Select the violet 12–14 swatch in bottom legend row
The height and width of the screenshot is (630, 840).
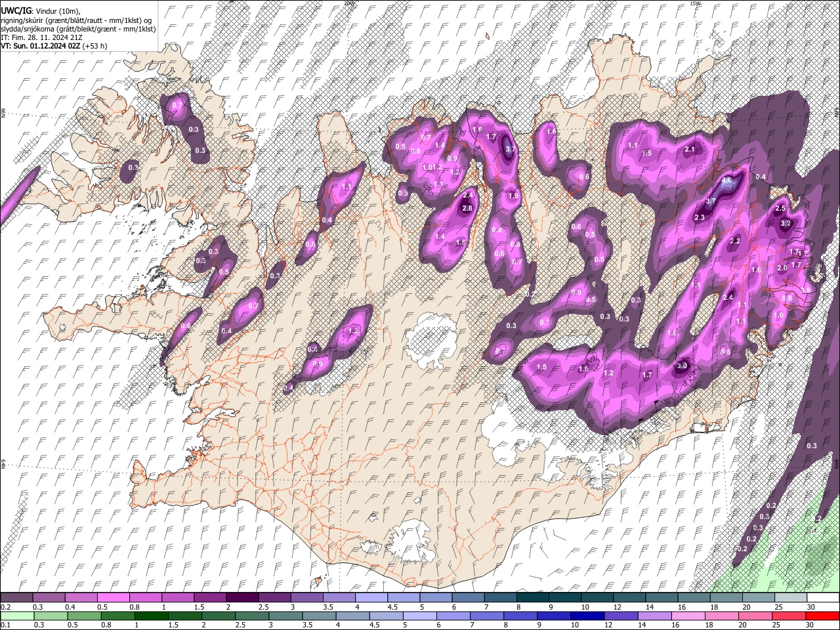click(x=621, y=616)
